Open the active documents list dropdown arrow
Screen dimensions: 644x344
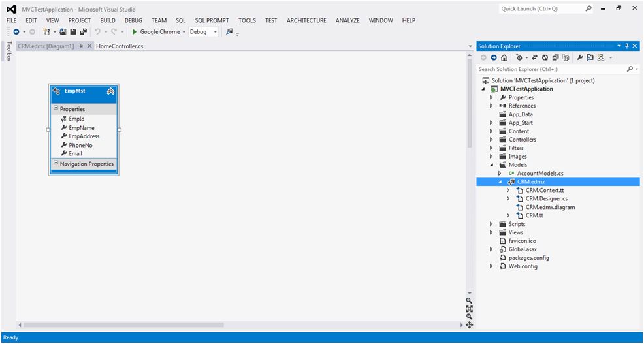pyautogui.click(x=470, y=46)
